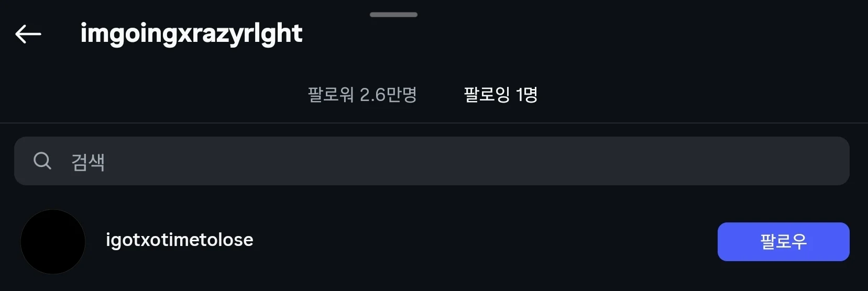View the followers list of 2.6만명
Viewport: 868px width, 291px height.
coord(362,95)
